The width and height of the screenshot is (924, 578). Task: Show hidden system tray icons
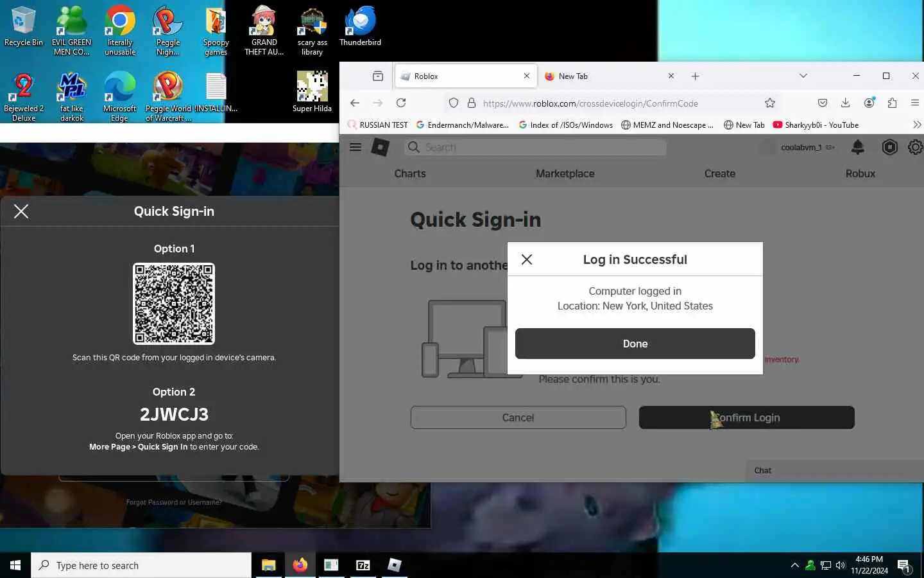point(795,565)
